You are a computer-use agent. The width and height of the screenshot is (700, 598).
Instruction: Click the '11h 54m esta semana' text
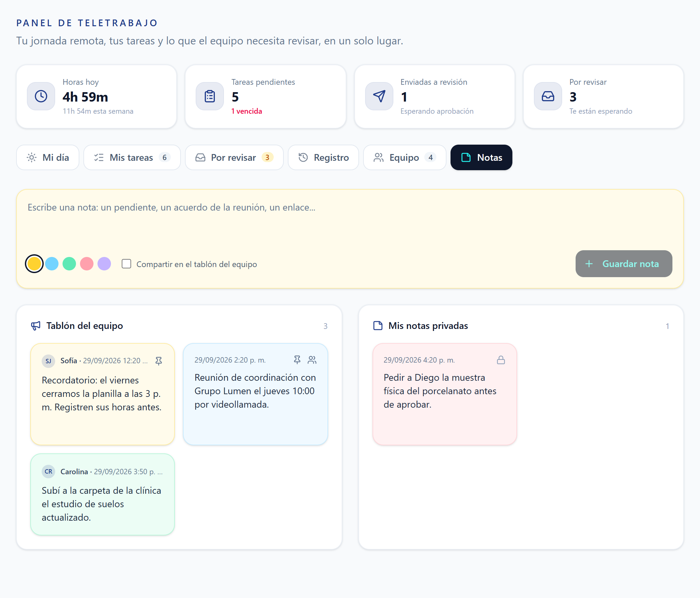(98, 111)
